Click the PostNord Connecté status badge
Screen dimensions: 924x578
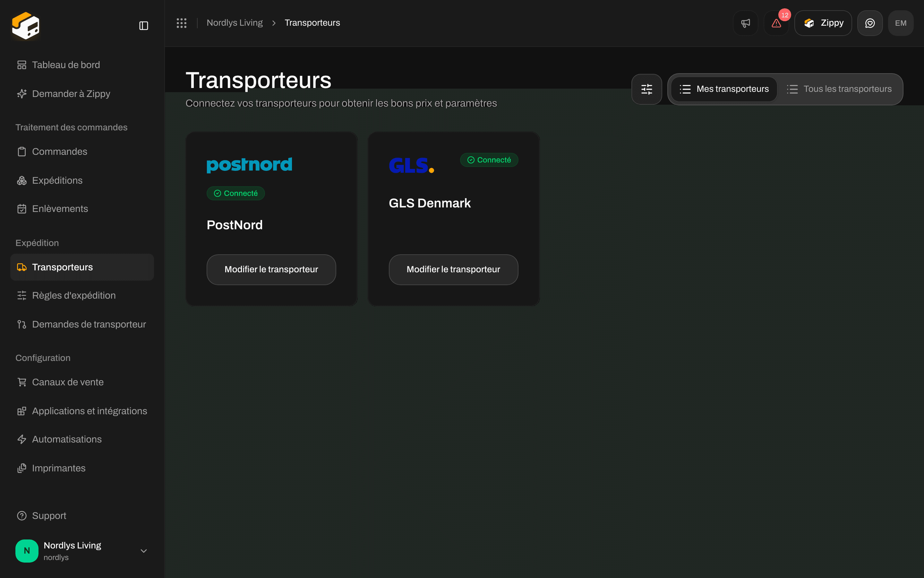pos(235,193)
